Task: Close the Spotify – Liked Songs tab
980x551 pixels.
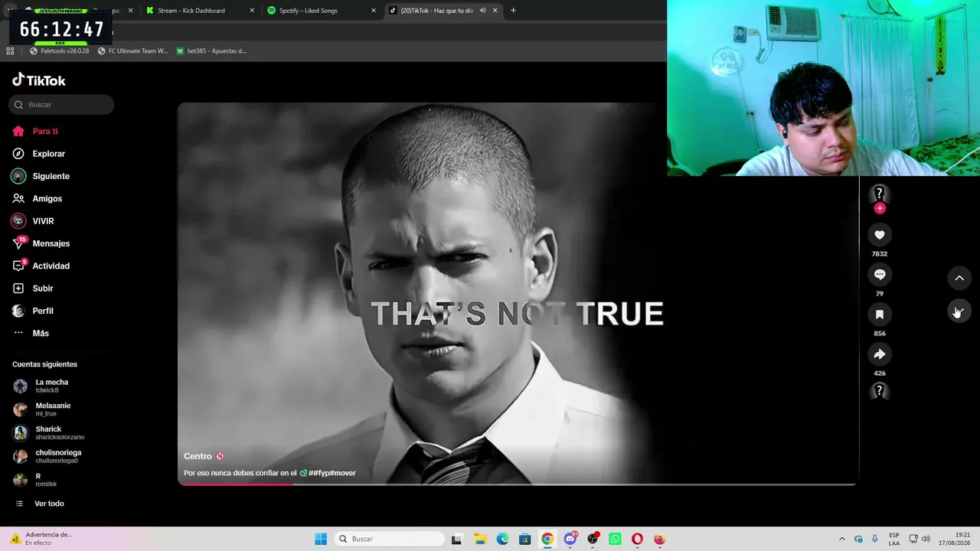Action: coord(374,11)
